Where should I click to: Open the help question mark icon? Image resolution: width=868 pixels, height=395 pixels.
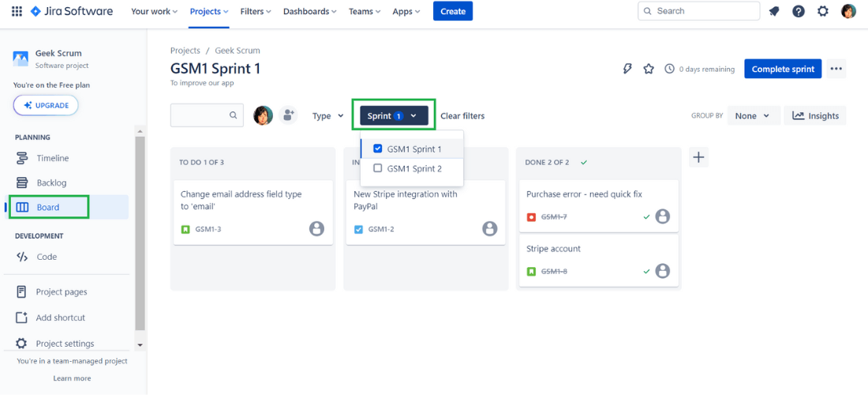pyautogui.click(x=799, y=11)
